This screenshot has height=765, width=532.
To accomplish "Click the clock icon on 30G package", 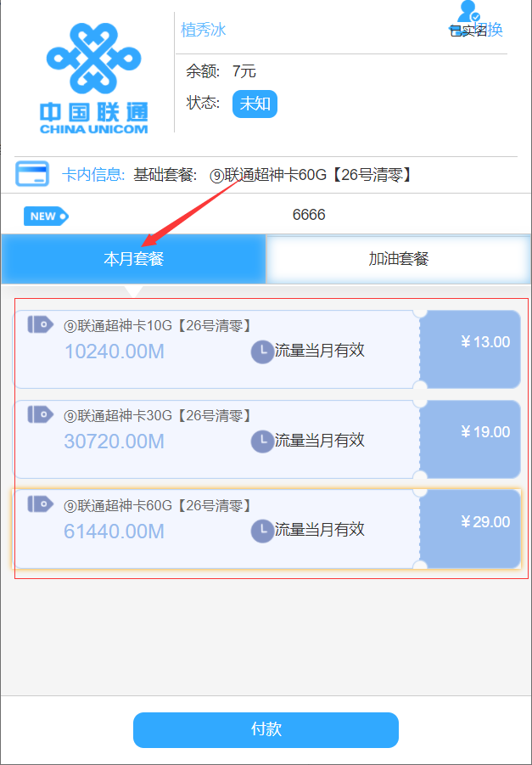I will 262,442.
